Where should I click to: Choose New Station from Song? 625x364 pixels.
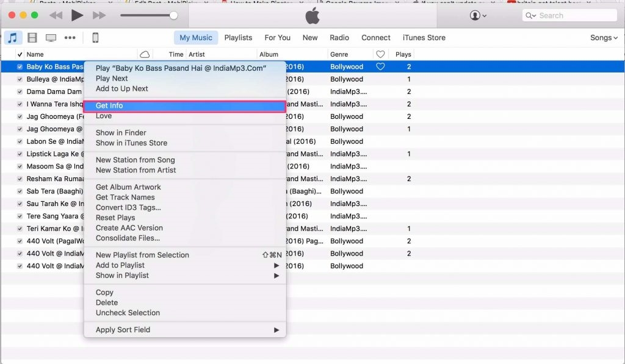[135, 160]
